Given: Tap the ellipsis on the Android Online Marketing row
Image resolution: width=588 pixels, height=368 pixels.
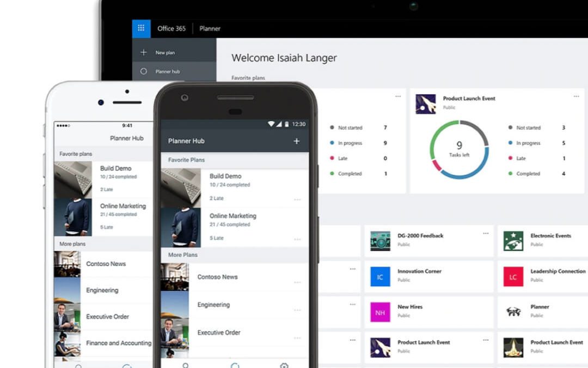Looking at the screenshot, I should coord(297,239).
